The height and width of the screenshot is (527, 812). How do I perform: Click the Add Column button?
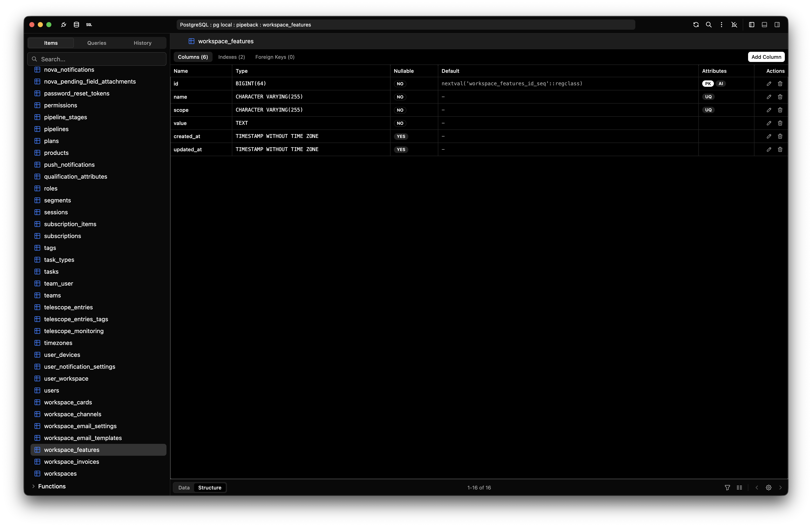pyautogui.click(x=766, y=57)
